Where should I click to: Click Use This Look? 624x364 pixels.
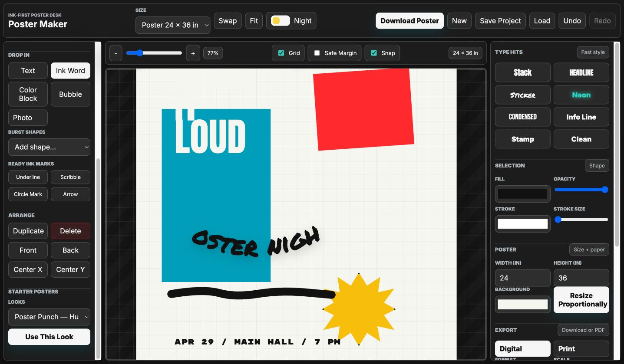49,337
